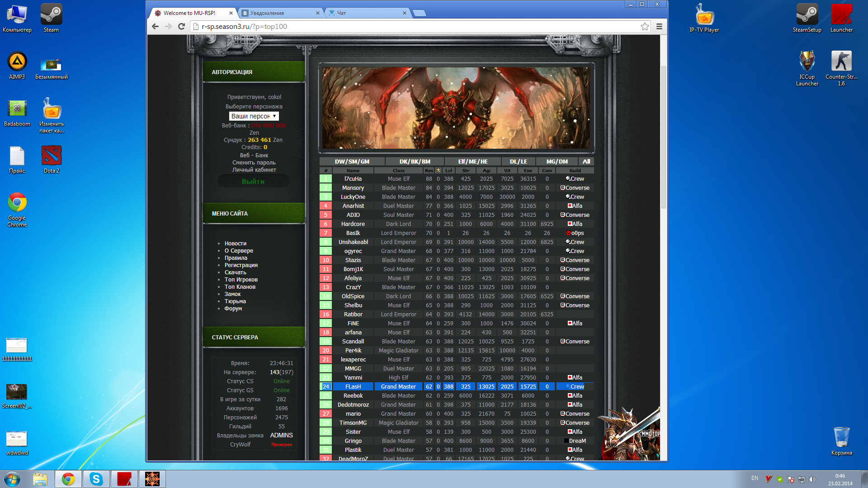The width and height of the screenshot is (868, 488).
Task: Open the Google Chrome desktop shortcut
Action: click(17, 210)
